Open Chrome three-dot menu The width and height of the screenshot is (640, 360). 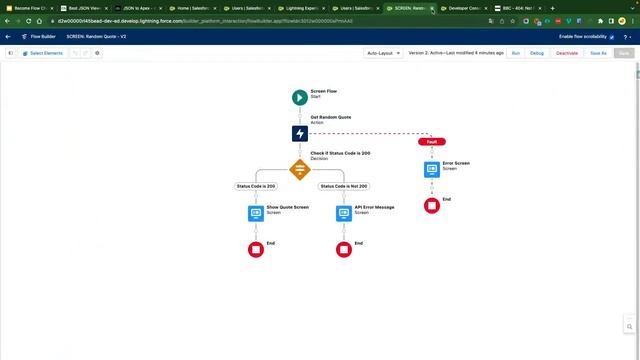coord(633,21)
